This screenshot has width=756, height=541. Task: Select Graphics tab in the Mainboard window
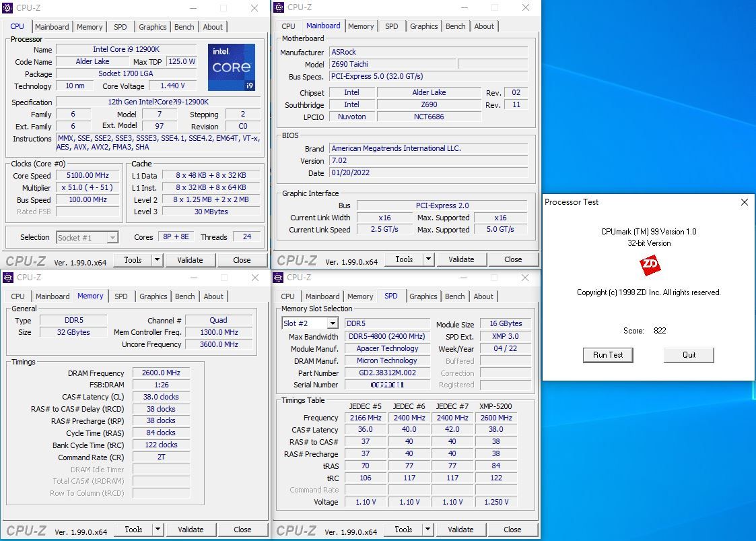[424, 26]
